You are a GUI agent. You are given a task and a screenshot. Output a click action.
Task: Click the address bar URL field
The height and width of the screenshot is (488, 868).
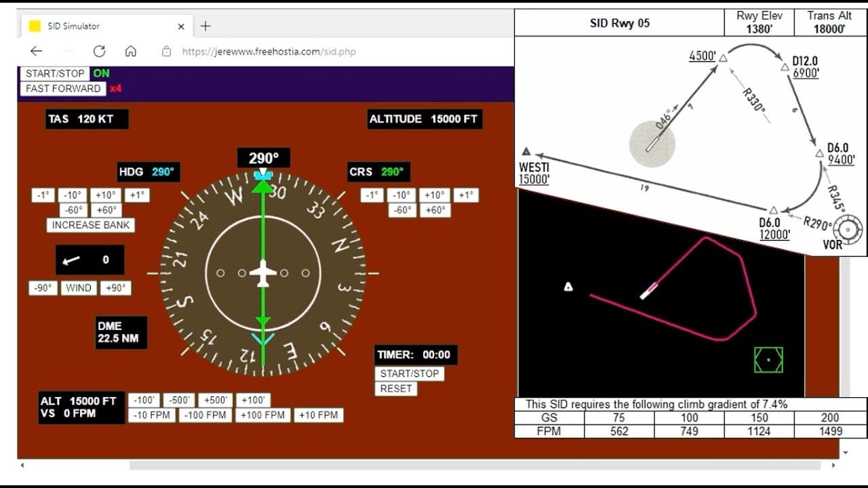[x=269, y=52]
